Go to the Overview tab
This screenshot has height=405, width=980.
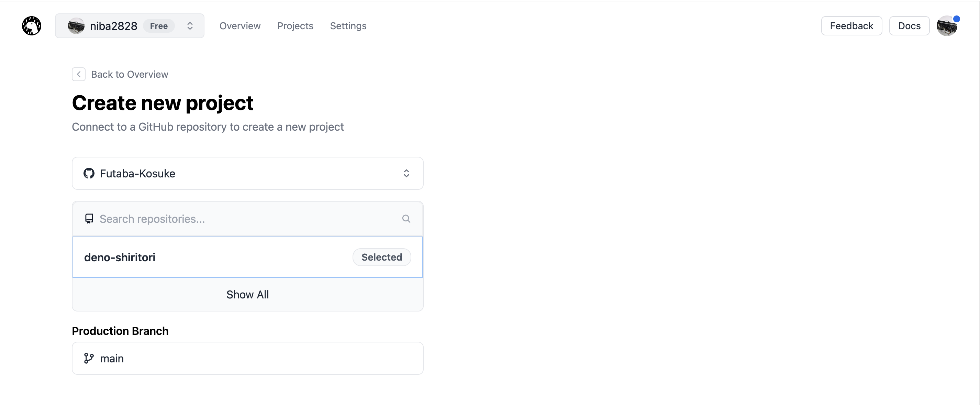240,26
